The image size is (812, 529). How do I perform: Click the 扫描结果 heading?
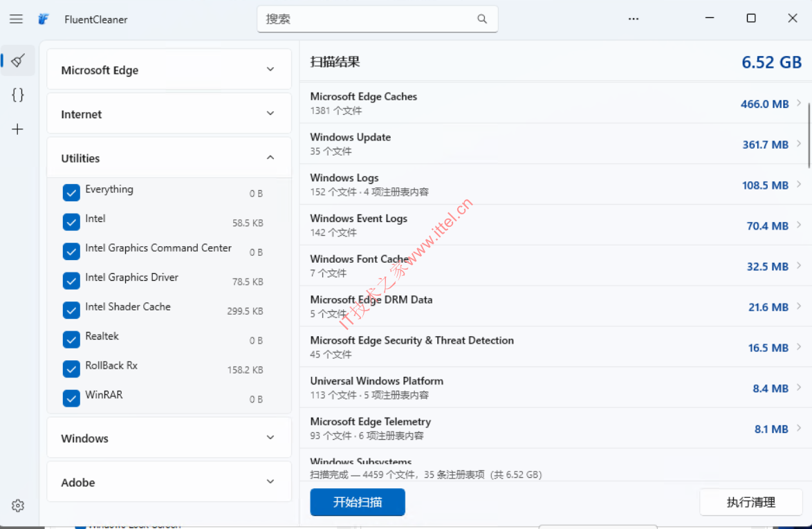pos(335,62)
